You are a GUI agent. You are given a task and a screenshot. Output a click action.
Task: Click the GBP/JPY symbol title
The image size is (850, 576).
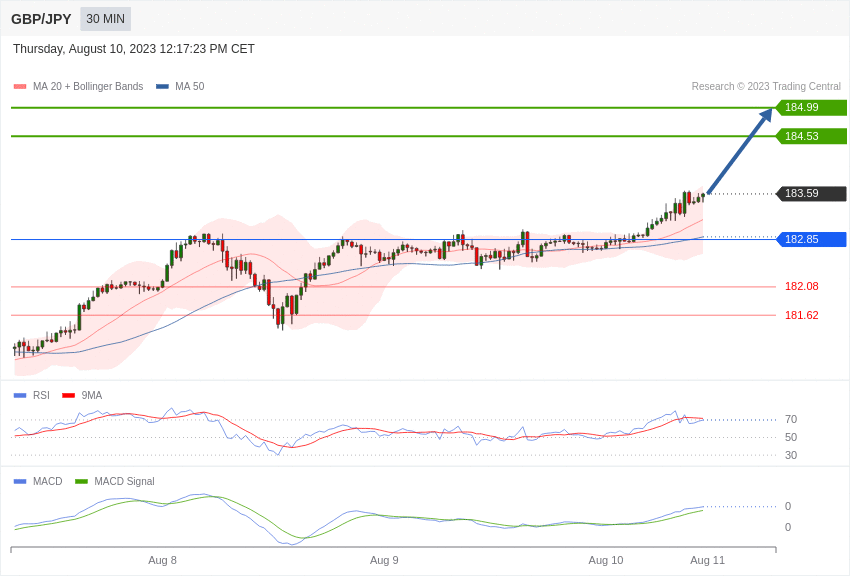click(41, 19)
